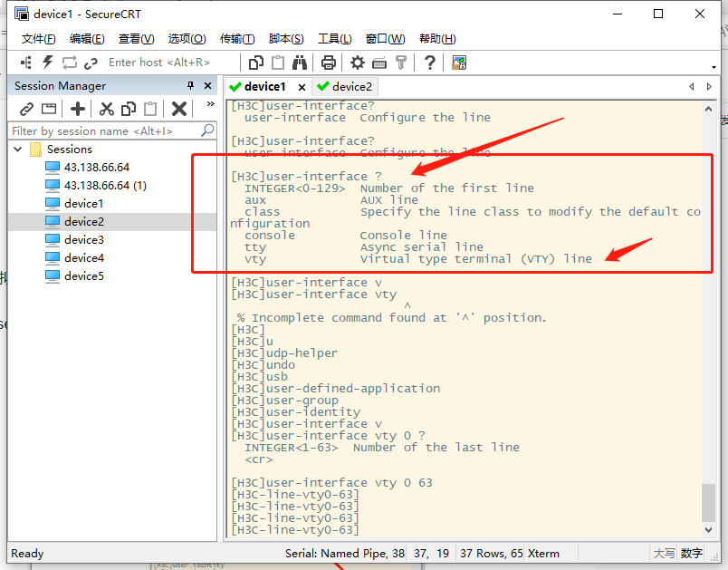Select the device3 session entry

click(x=83, y=240)
